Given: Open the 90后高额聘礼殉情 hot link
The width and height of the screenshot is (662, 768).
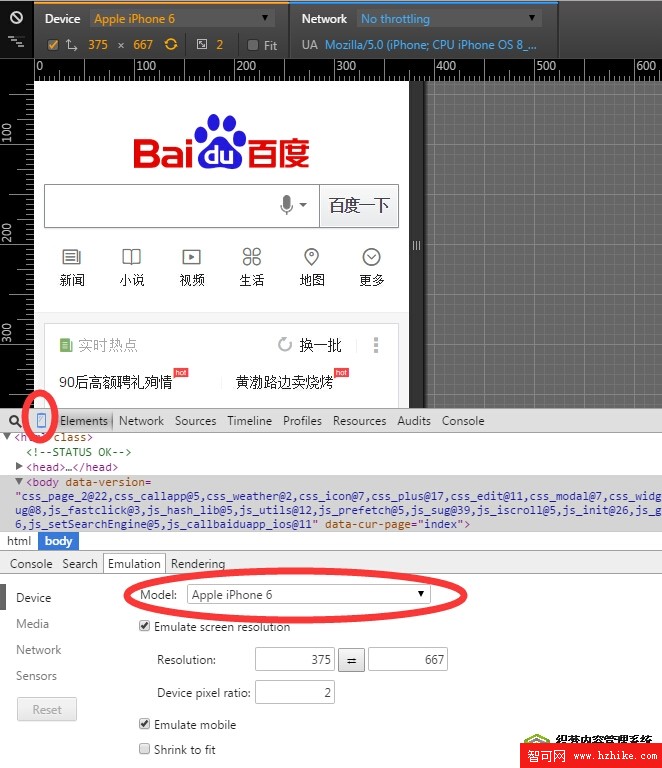Looking at the screenshot, I should 116,382.
